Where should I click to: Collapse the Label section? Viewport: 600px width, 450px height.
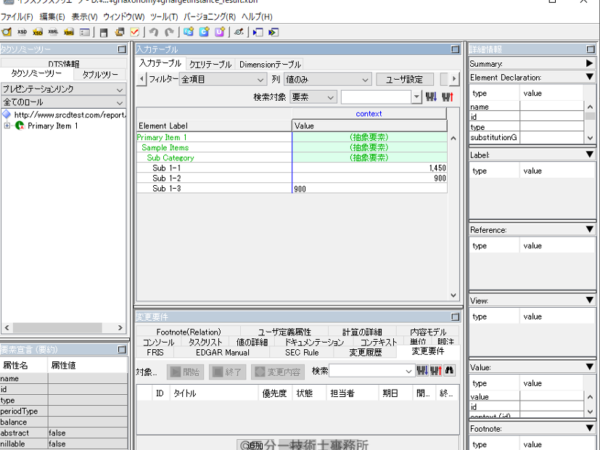589,154
